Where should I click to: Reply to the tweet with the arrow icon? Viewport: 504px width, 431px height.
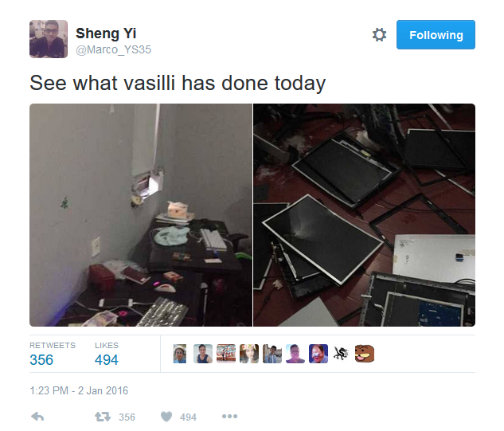[x=37, y=417]
